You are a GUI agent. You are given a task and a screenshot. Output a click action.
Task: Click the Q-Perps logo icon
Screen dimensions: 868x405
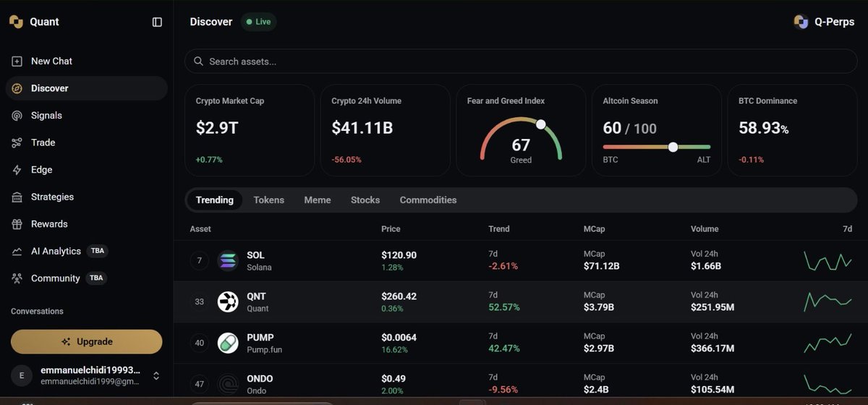pyautogui.click(x=801, y=22)
